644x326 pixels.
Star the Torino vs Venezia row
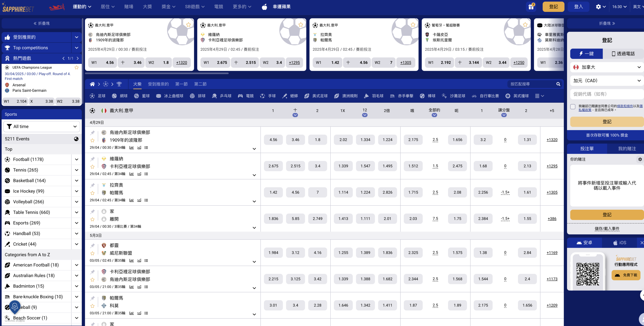click(92, 253)
